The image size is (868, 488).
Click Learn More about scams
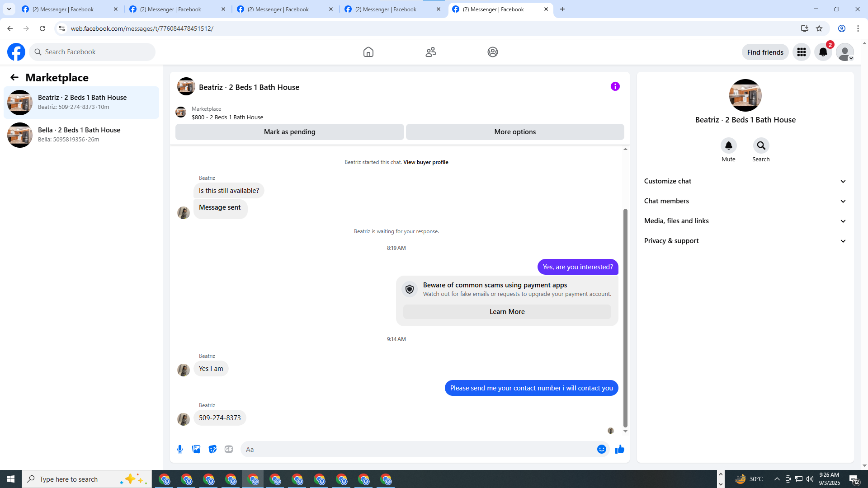(x=507, y=312)
